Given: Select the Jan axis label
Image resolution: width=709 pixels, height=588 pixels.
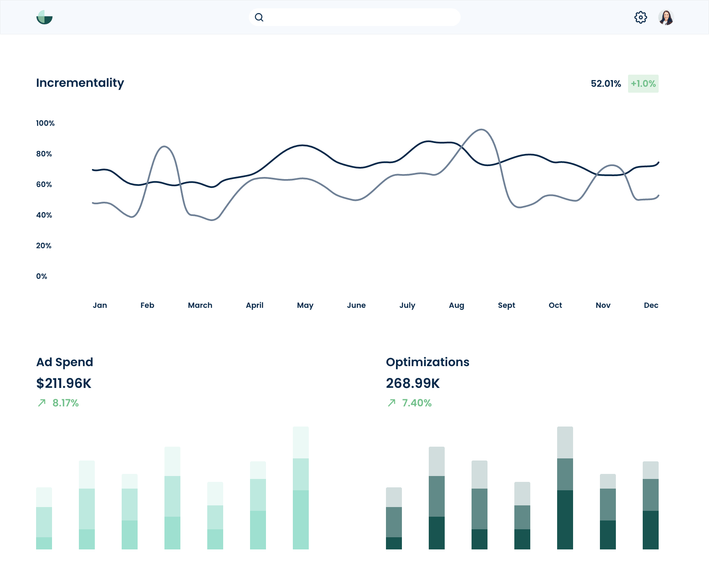Looking at the screenshot, I should coord(100,305).
